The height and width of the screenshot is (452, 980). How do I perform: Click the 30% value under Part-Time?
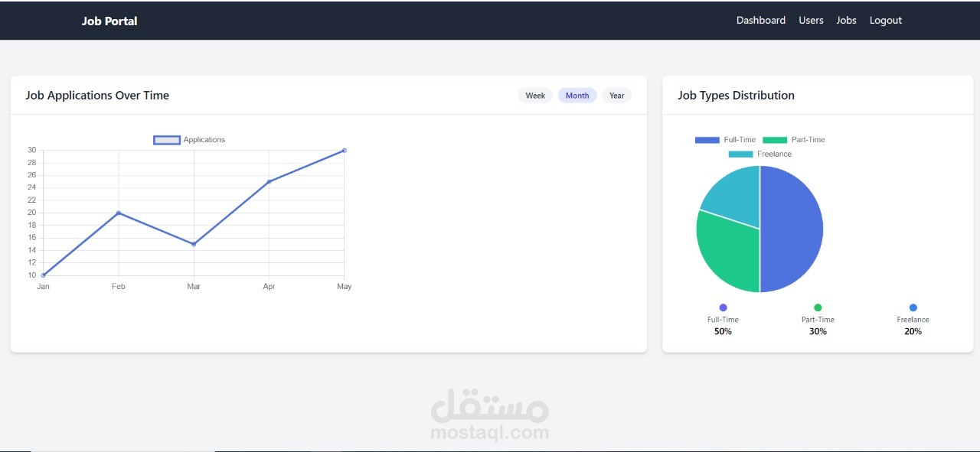(x=818, y=331)
